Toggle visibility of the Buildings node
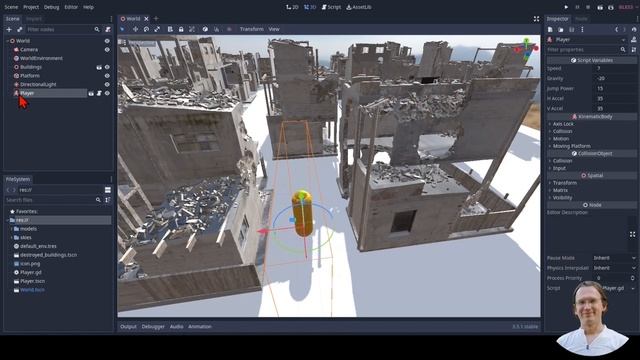This screenshot has width=640, height=360. [x=107, y=67]
